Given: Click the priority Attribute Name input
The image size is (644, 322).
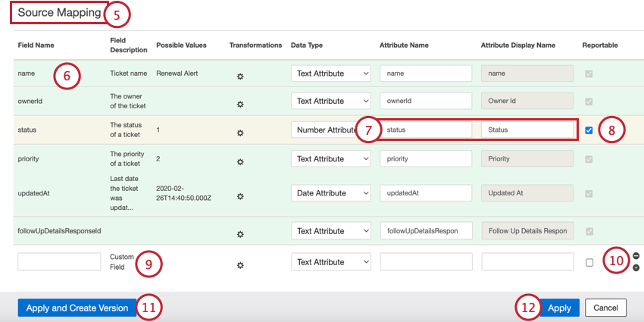Looking at the screenshot, I should pos(426,158).
